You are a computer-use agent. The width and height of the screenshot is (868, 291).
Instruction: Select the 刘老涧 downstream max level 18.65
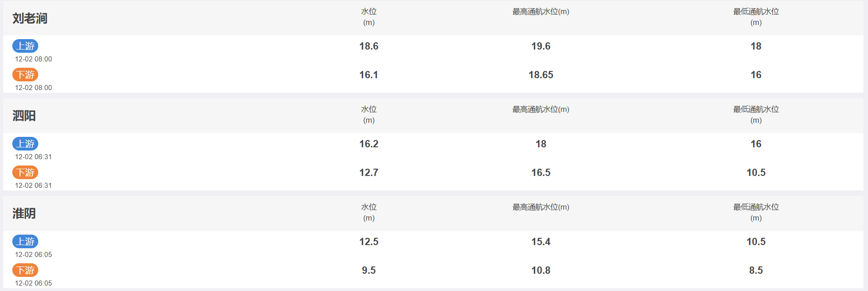point(541,75)
